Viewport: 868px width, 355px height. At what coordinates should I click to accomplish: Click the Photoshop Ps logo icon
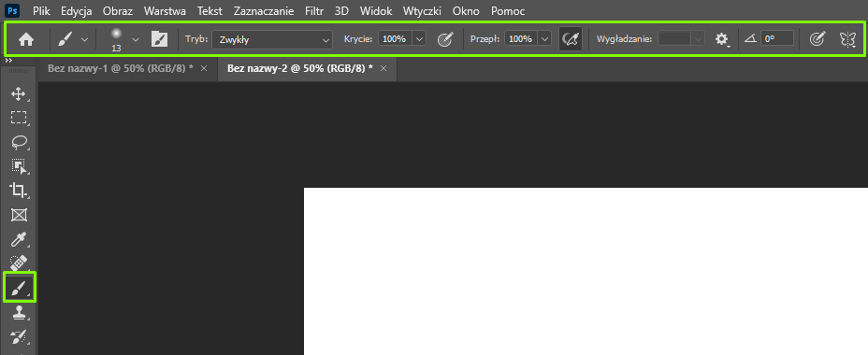coord(11,10)
